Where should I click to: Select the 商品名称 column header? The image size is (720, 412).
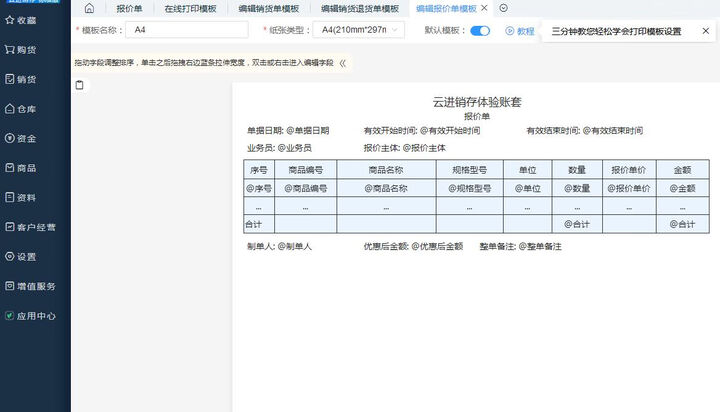pyautogui.click(x=385, y=169)
